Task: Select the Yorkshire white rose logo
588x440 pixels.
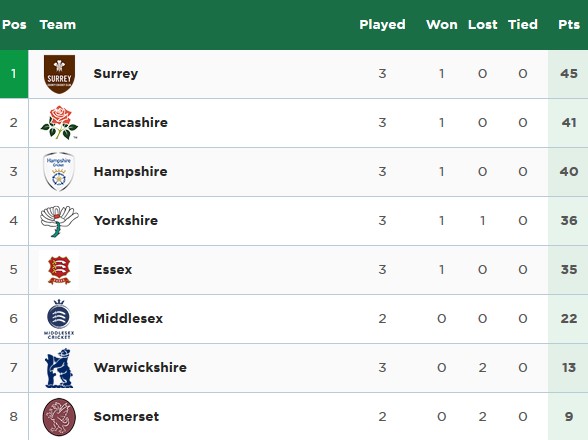Action: [59, 221]
